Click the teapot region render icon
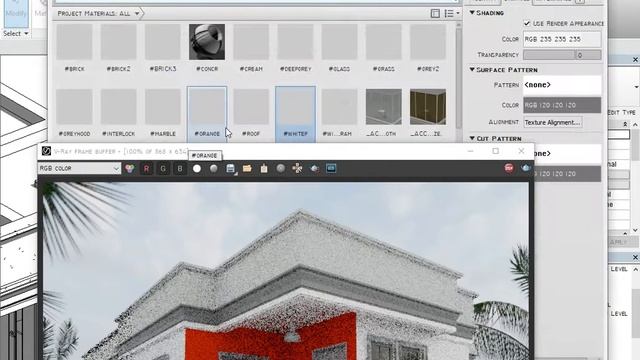640x360 pixels. (x=314, y=169)
